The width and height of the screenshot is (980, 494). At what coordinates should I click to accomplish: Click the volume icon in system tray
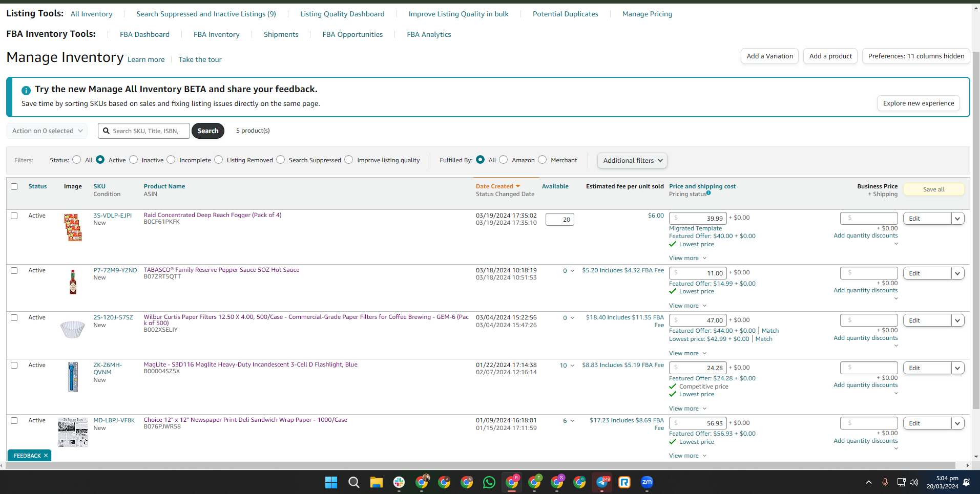[914, 482]
